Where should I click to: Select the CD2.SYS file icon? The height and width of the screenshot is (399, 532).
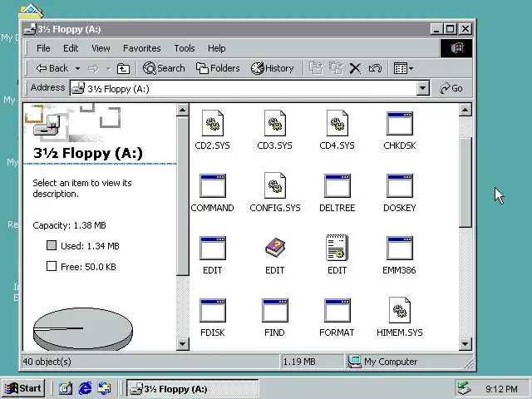click(x=213, y=124)
